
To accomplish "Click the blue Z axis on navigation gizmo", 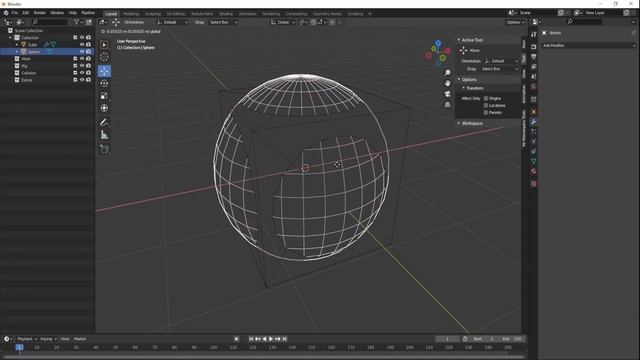I will point(438,43).
